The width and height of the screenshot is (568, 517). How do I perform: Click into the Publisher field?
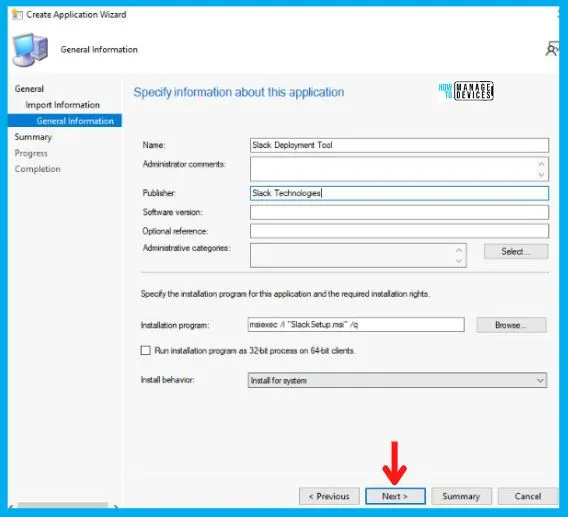pos(399,193)
